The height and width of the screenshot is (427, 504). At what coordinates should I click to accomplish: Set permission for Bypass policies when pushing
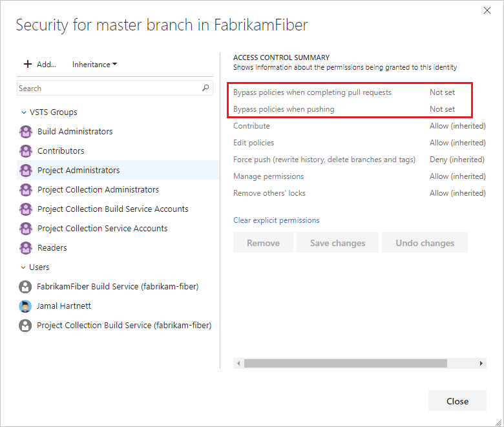click(443, 109)
